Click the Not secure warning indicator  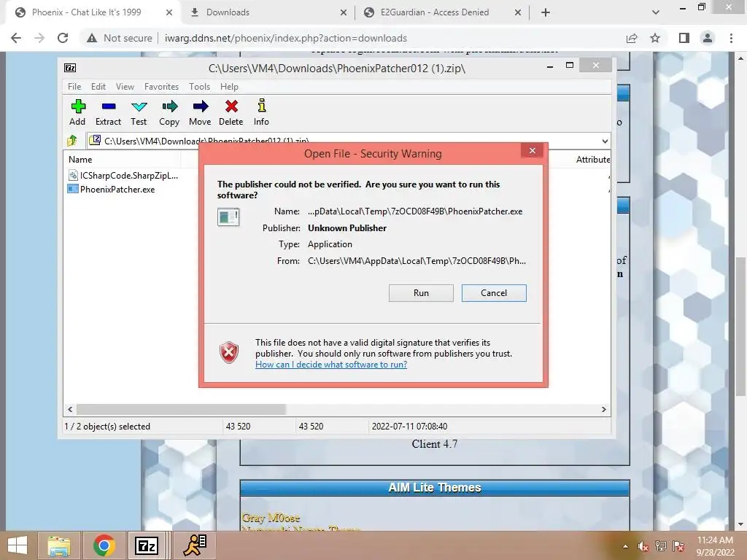tap(120, 38)
